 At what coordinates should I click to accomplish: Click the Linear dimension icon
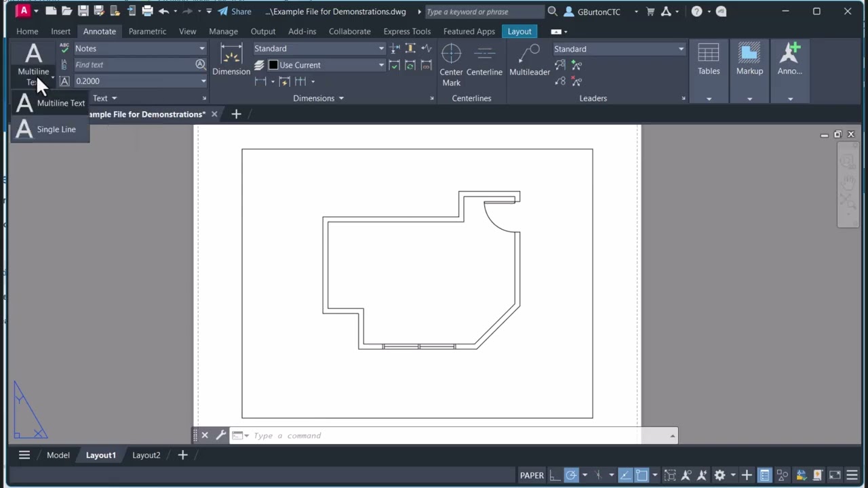point(260,81)
